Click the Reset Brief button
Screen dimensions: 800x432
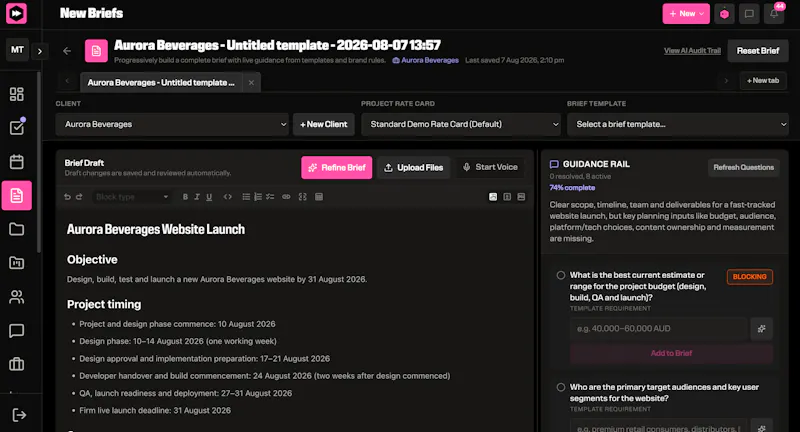(x=758, y=51)
